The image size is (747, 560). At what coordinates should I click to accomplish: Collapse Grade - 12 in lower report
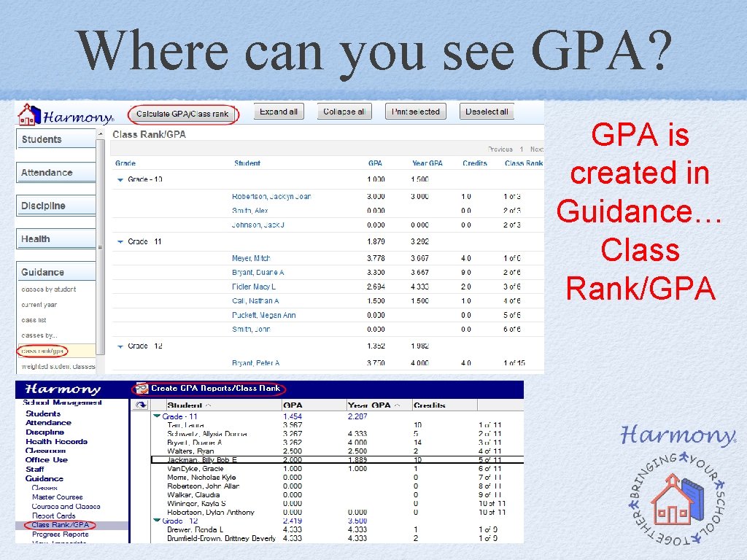[x=156, y=521]
